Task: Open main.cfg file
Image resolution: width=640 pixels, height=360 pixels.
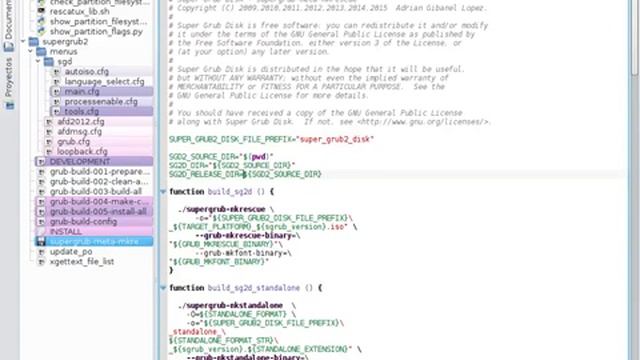Action: click(82, 91)
